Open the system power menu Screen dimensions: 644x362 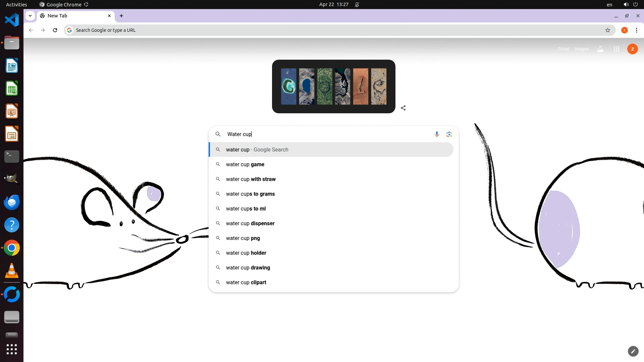[x=635, y=4]
